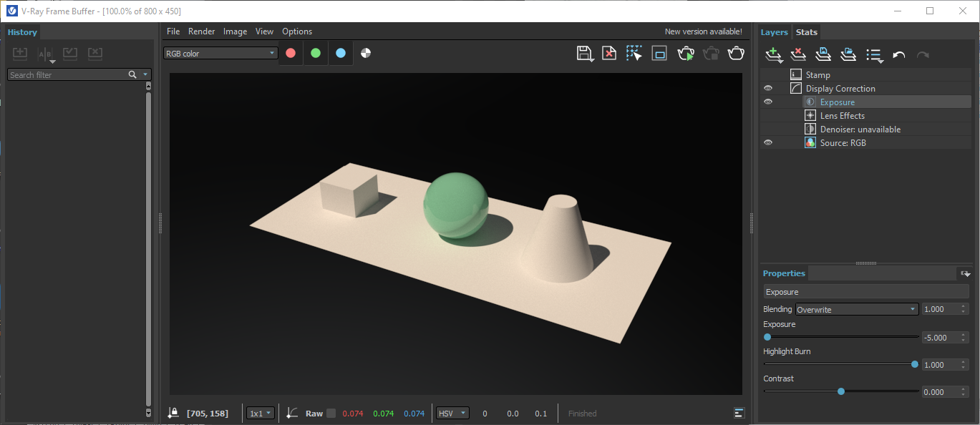The height and width of the screenshot is (425, 980).
Task: Undo the last layer action
Action: pos(899,54)
